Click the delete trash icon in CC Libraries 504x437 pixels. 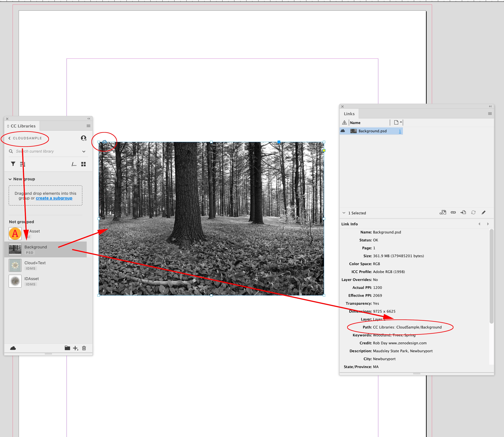coord(84,348)
